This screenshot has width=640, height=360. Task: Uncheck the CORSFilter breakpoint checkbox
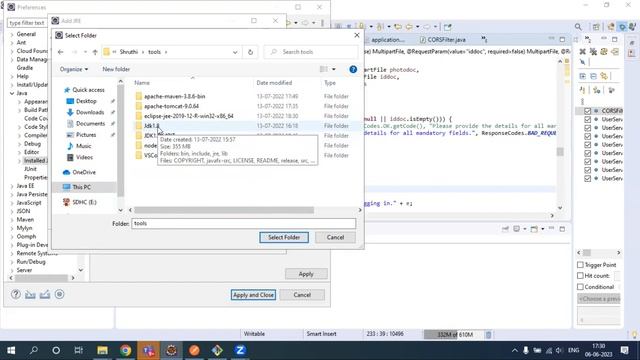(587, 111)
